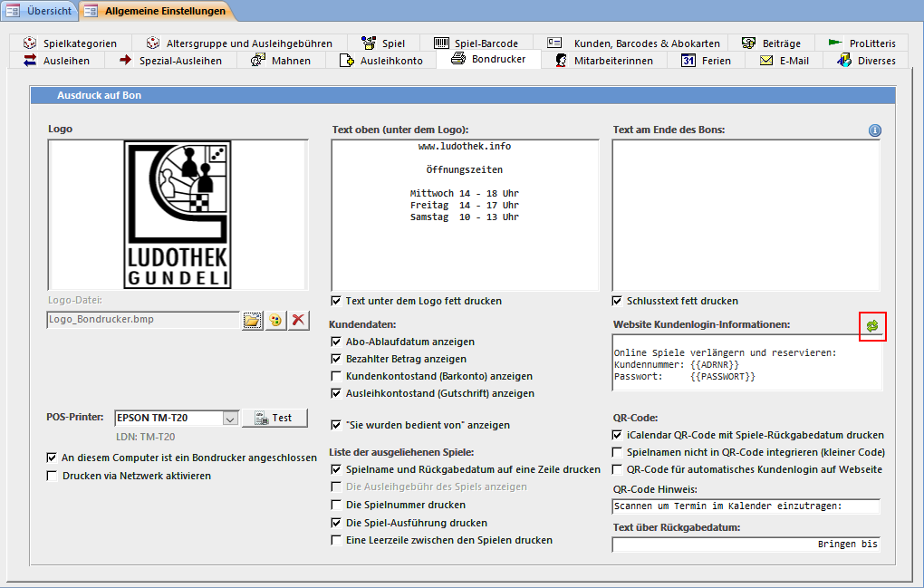Screen dimensions: 924x588
Task: Open the Spielkategorien settings tab
Action: pos(70,43)
